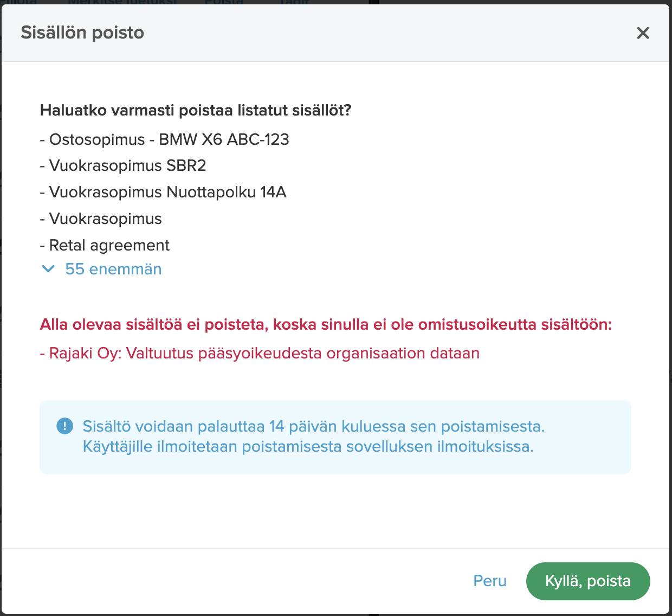
Task: Click the red Alla olevaa sisältöä warning heading
Action: pyautogui.click(x=326, y=324)
